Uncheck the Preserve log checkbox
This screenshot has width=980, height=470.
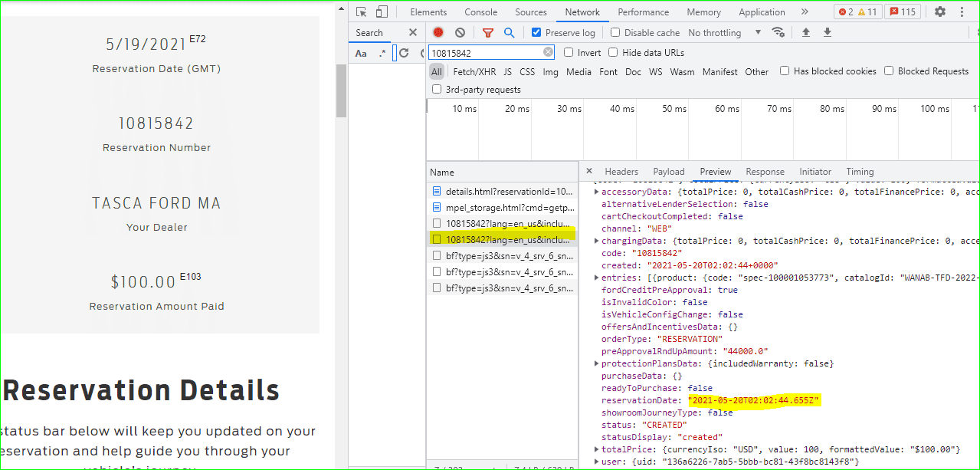click(536, 32)
